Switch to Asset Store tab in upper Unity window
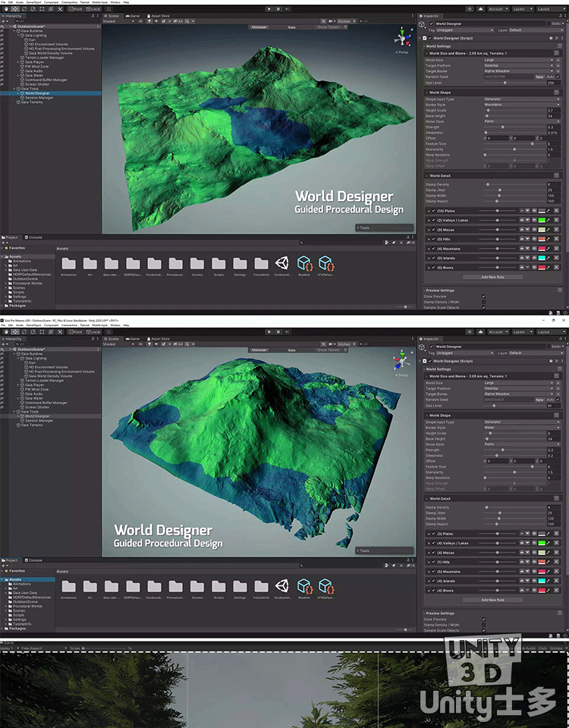The image size is (569, 728). (x=158, y=16)
